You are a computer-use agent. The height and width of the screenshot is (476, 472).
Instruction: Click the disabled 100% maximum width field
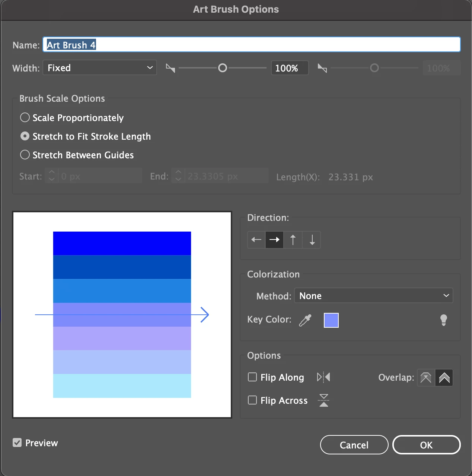441,68
